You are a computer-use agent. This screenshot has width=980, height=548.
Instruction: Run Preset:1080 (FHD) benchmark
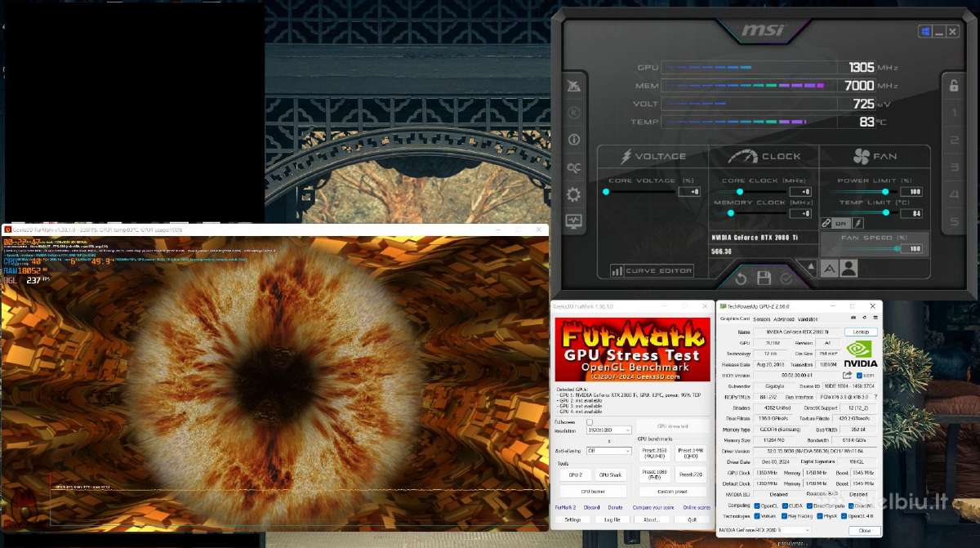pos(654,474)
